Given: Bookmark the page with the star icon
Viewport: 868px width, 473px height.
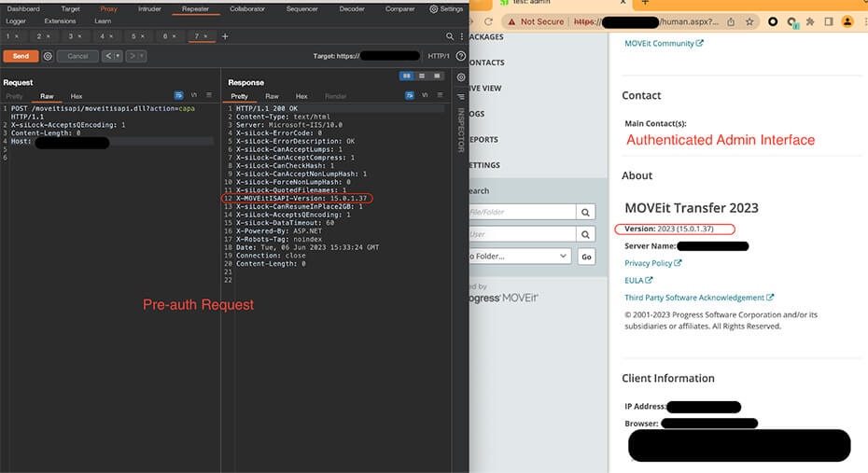Looking at the screenshot, I should click(x=750, y=21).
